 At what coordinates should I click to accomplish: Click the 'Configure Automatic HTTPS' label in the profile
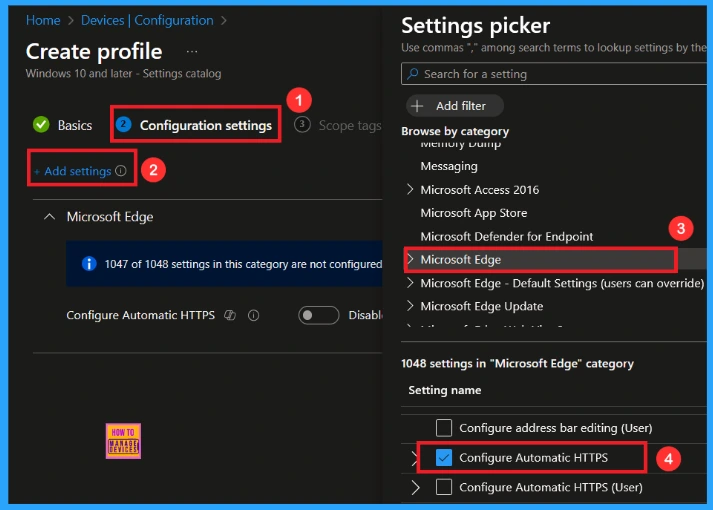coord(141,315)
